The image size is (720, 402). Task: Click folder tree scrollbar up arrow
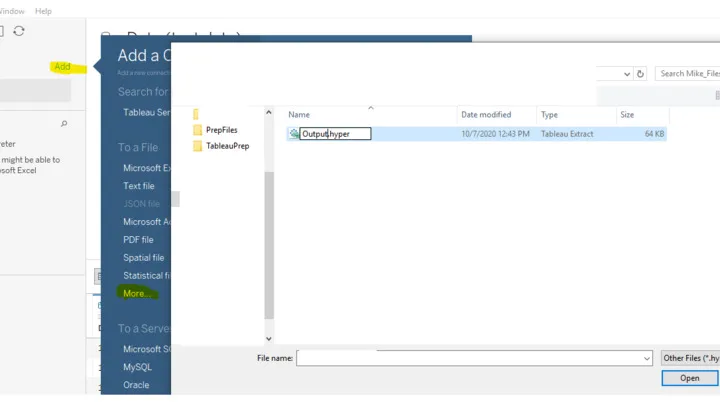tap(269, 112)
